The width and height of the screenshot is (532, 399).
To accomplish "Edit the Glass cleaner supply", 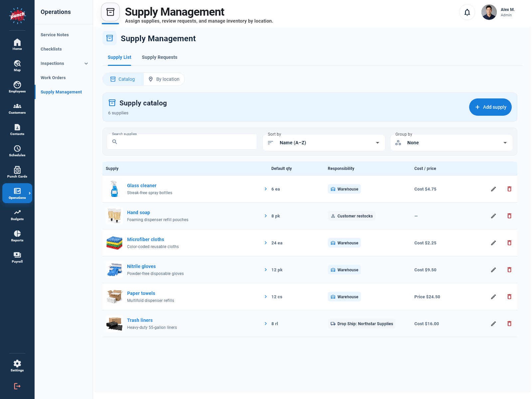I will 493,189.
